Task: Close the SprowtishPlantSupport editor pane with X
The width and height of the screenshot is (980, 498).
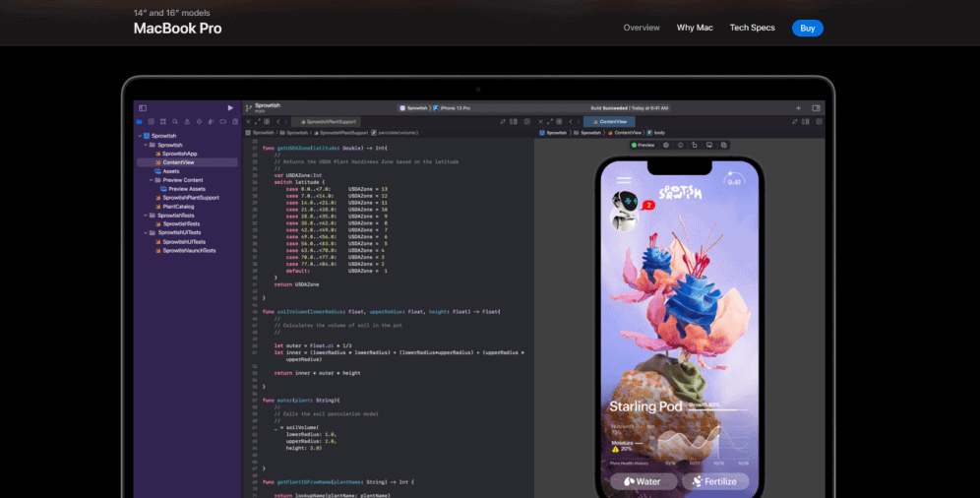Action: [248, 122]
